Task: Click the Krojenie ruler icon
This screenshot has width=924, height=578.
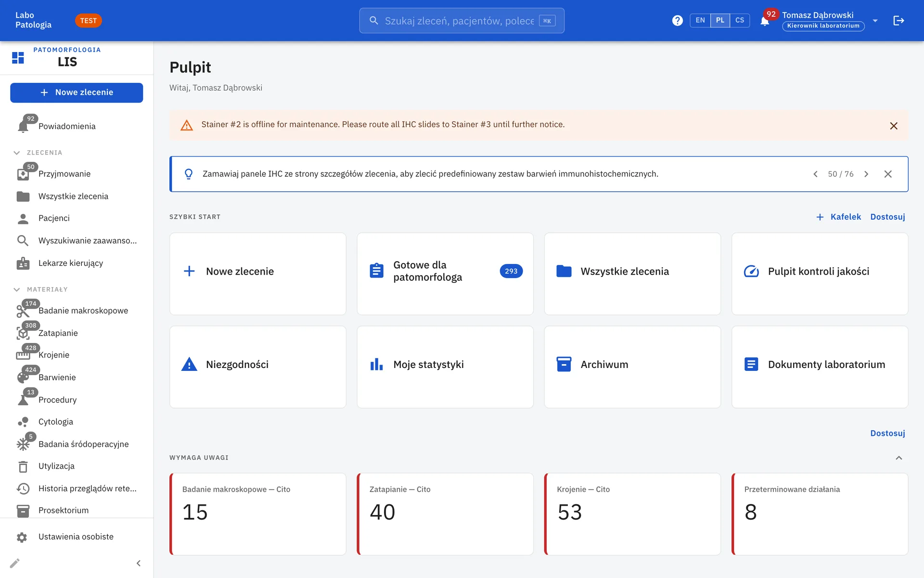Action: point(23,355)
